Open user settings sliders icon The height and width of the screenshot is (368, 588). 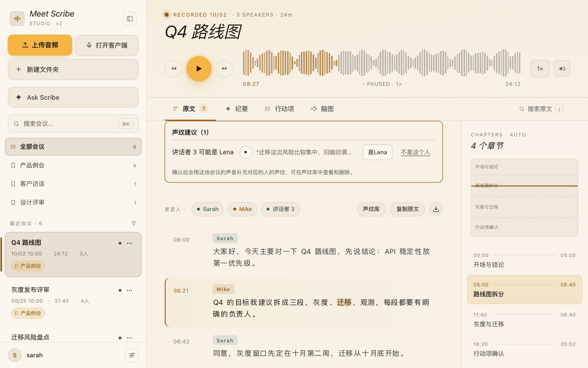132,355
